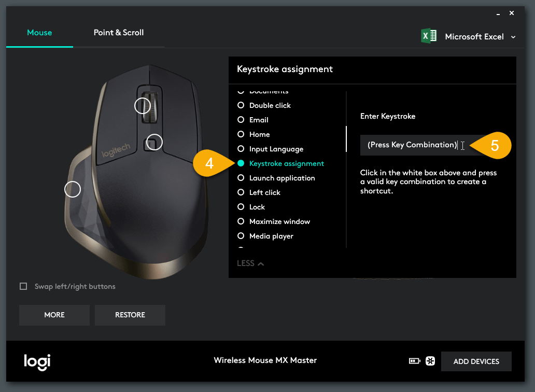Image resolution: width=535 pixels, height=392 pixels.
Task: Click the Microsoft Excel application icon
Action: pos(428,36)
